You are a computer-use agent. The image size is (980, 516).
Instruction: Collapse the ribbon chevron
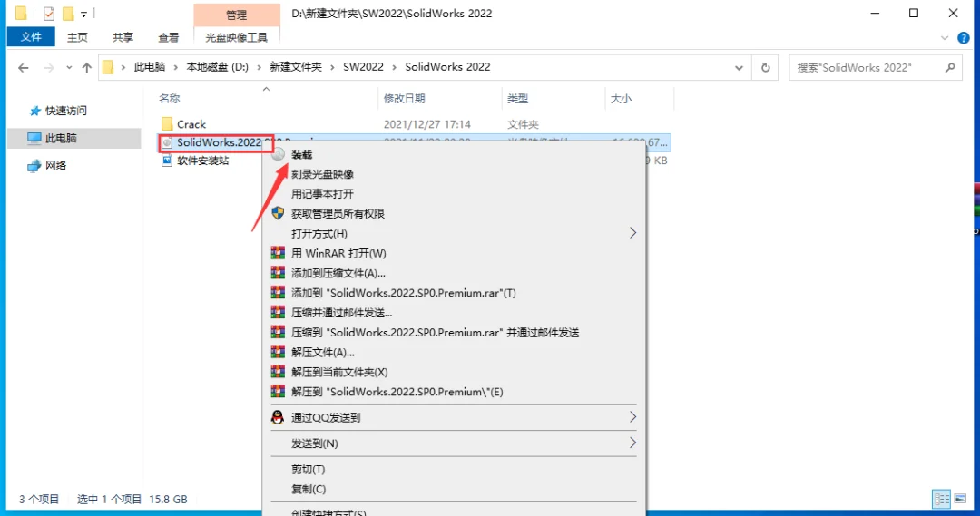[945, 38]
